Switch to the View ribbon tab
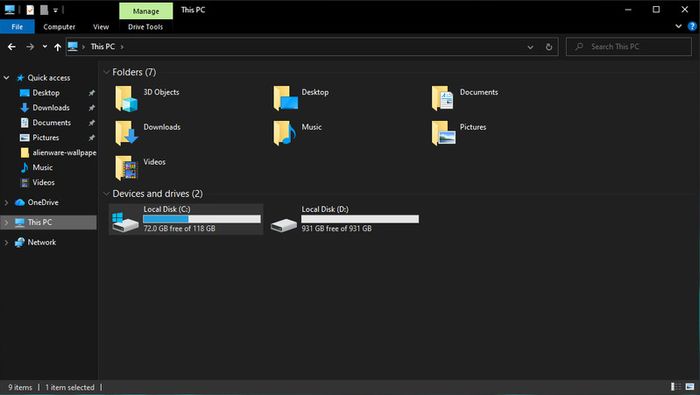Image resolution: width=700 pixels, height=395 pixels. click(x=101, y=27)
